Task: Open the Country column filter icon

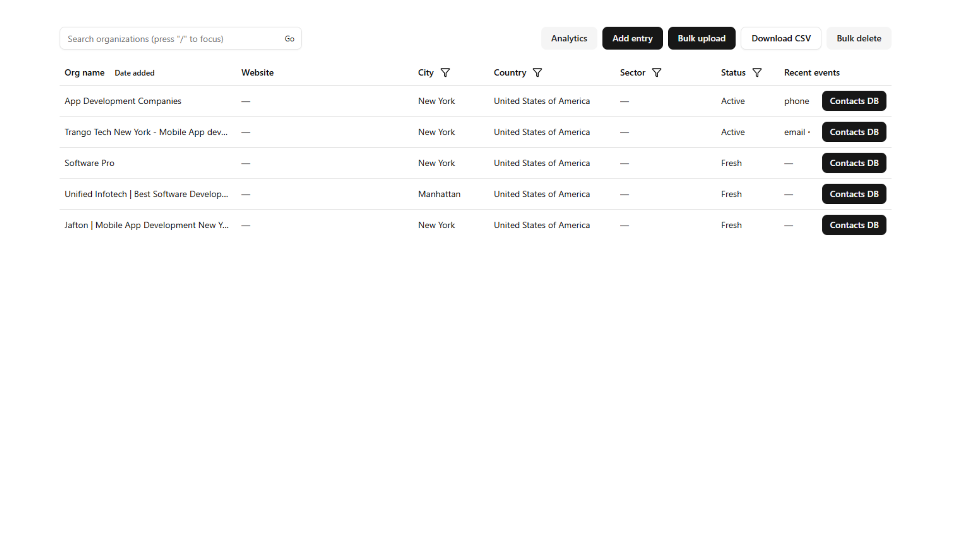Action: point(537,72)
